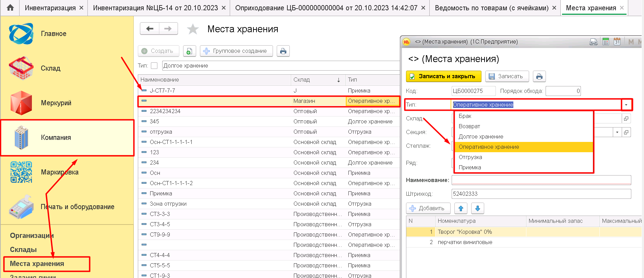Close the Инвентаризация tab
Image resolution: width=644 pixels, height=278 pixels.
(x=81, y=8)
